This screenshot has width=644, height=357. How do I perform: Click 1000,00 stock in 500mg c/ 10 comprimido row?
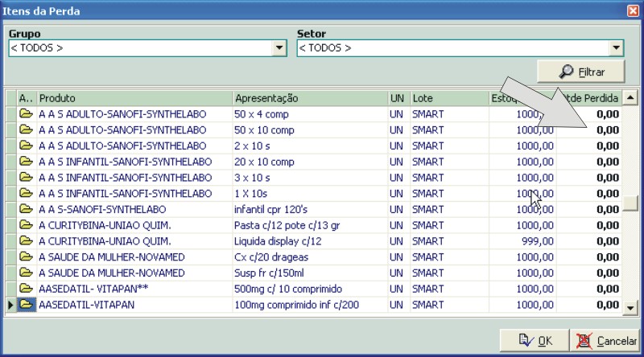point(535,289)
